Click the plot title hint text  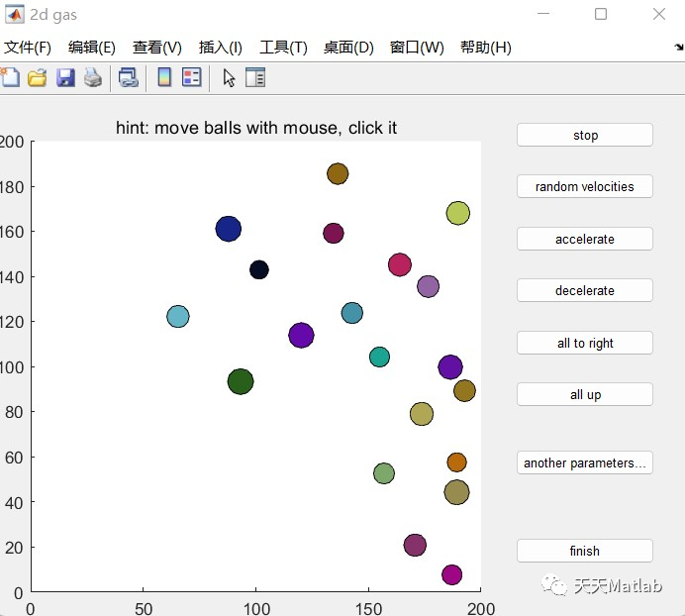coord(256,128)
